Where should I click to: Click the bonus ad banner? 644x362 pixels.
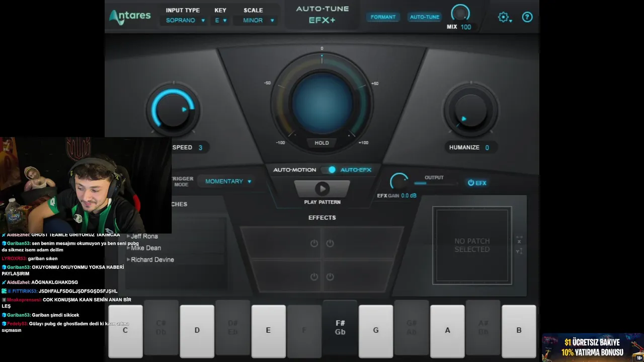593,347
